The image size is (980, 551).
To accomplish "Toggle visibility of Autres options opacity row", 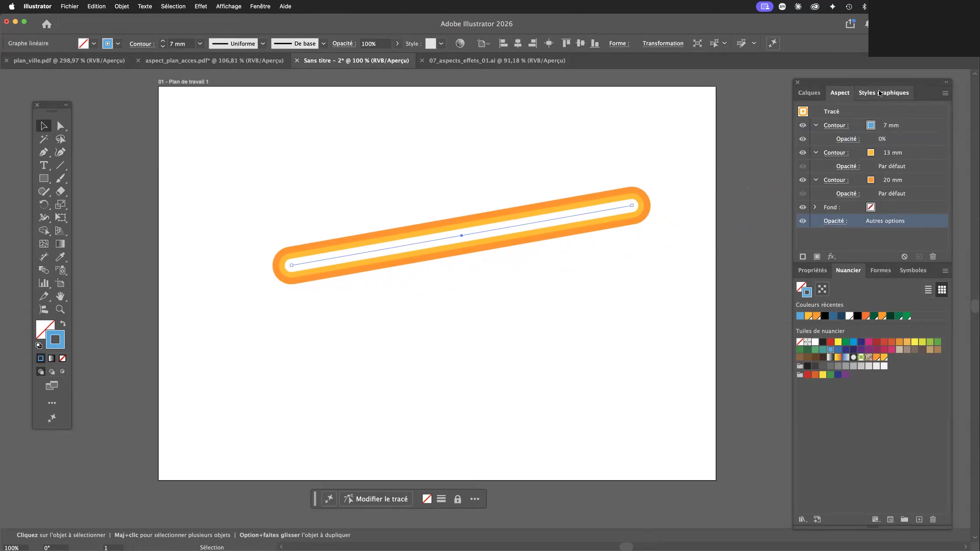I will click(802, 221).
